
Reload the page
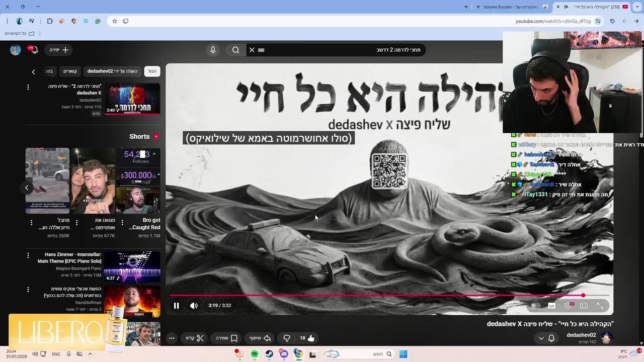(x=612, y=21)
